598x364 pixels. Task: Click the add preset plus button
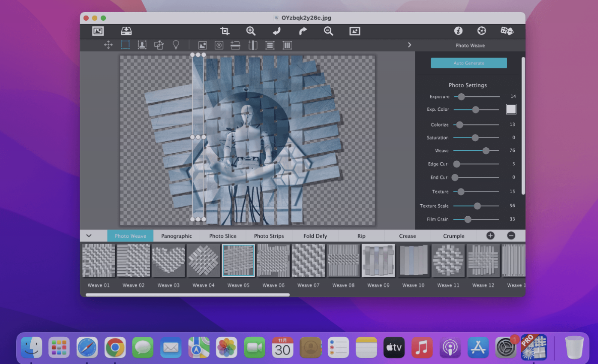491,235
